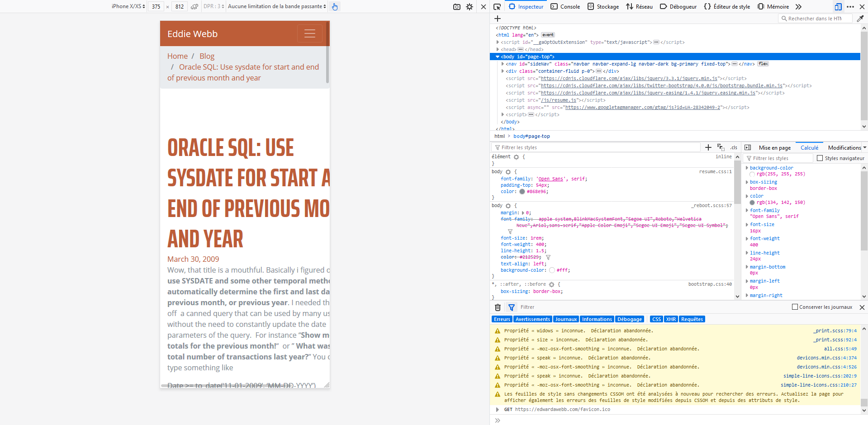Toggle responsive design mode button
This screenshot has height=425, width=868.
point(838,7)
